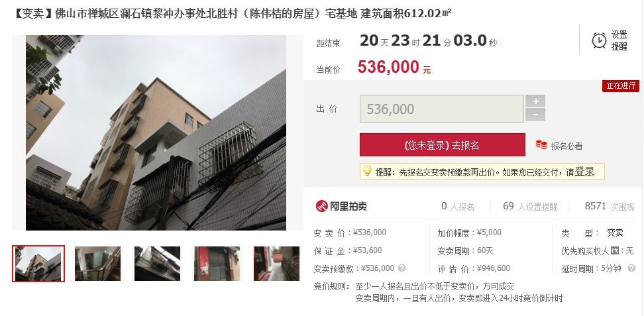This screenshot has width=644, height=316.
Task: Increase the bid with the plus button
Action: [x=535, y=101]
